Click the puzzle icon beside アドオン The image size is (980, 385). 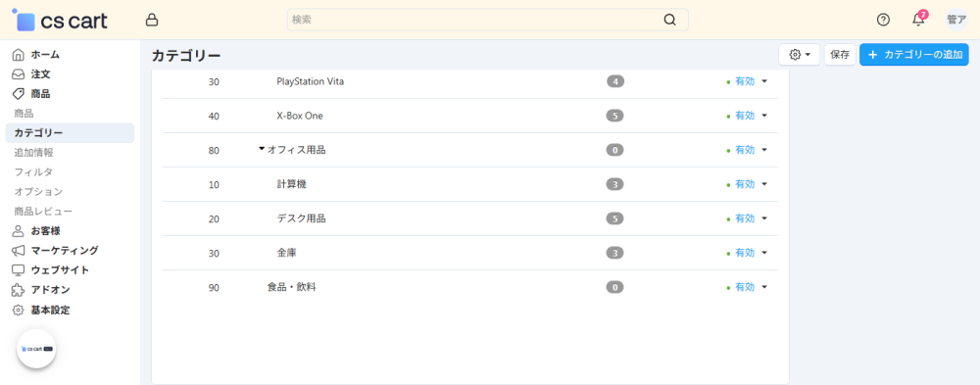pyautogui.click(x=18, y=290)
